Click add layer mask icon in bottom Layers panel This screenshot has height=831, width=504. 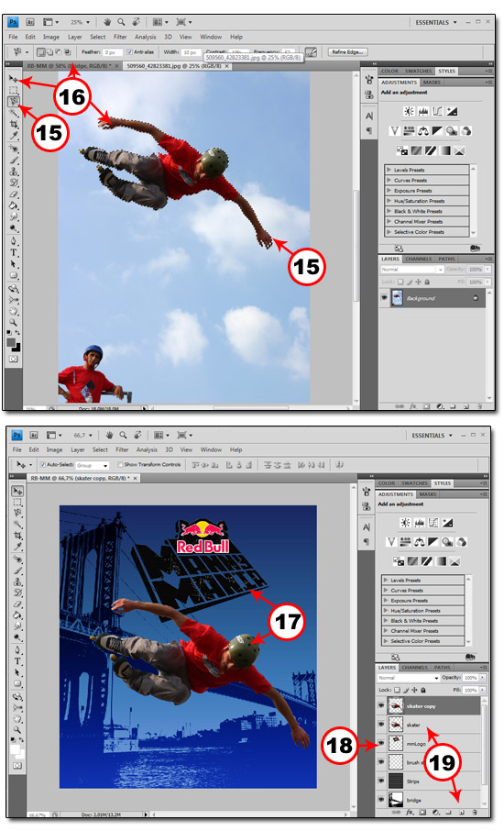coord(422,812)
